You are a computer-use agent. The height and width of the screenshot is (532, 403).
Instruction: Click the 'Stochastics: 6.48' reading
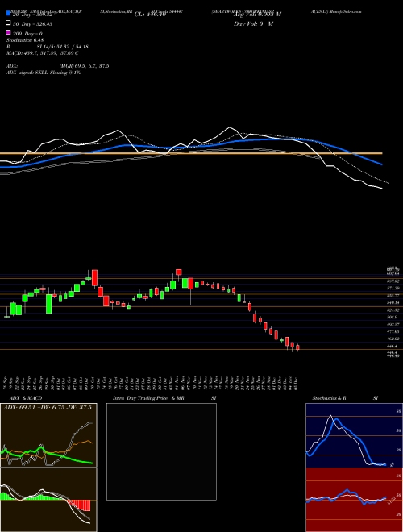pos(25,40)
